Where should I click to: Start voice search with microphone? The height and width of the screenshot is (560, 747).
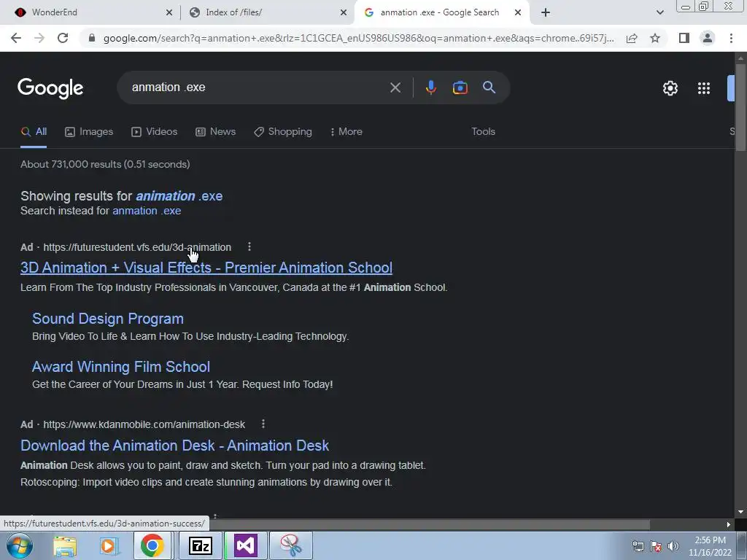pyautogui.click(x=430, y=87)
